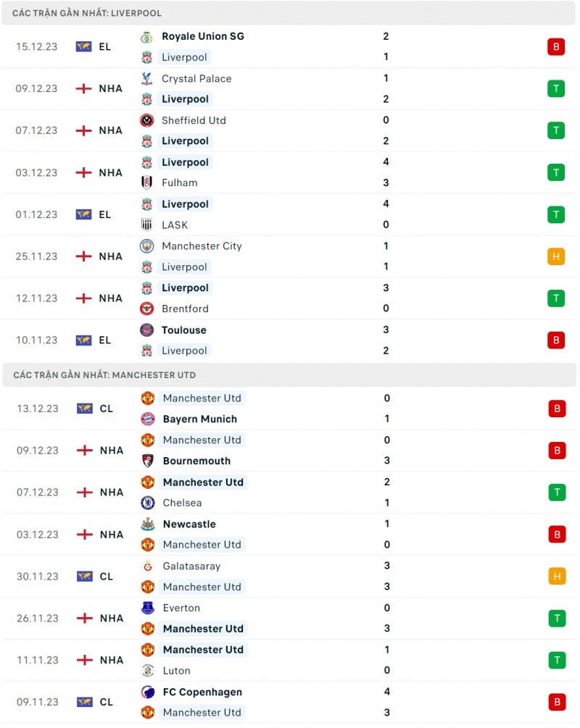Click the Bayern Munich club crest
580x728 pixels.
coord(148,419)
